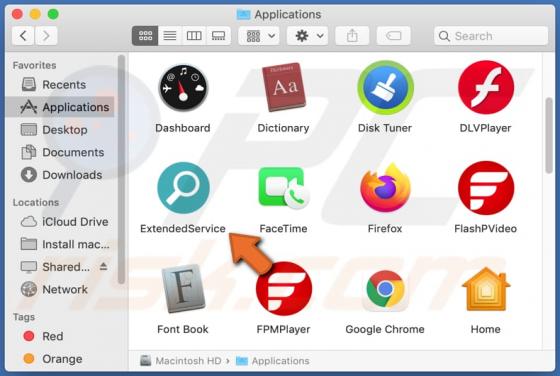Image resolution: width=560 pixels, height=376 pixels.
Task: Select the ExtendedService app icon
Action: pos(183,188)
